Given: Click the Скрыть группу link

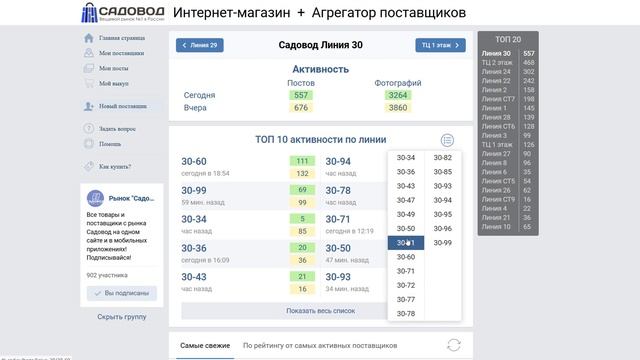Looking at the screenshot, I should point(122,317).
